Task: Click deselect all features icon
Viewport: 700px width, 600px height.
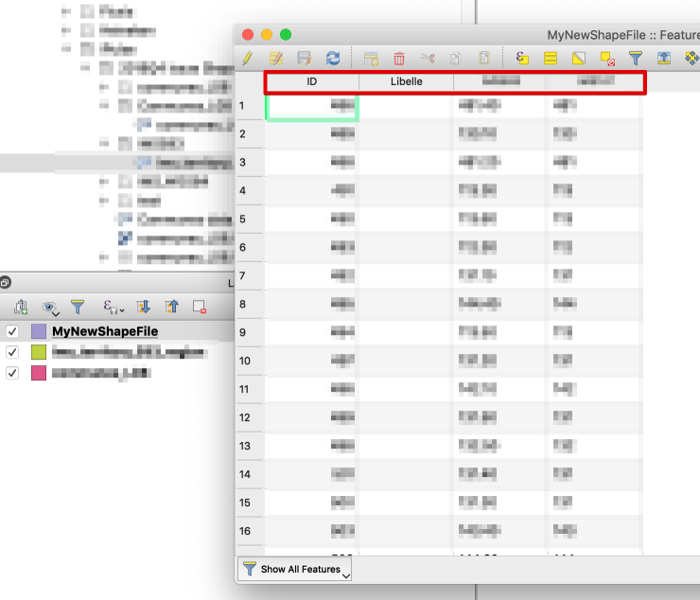Action: pyautogui.click(x=607, y=59)
